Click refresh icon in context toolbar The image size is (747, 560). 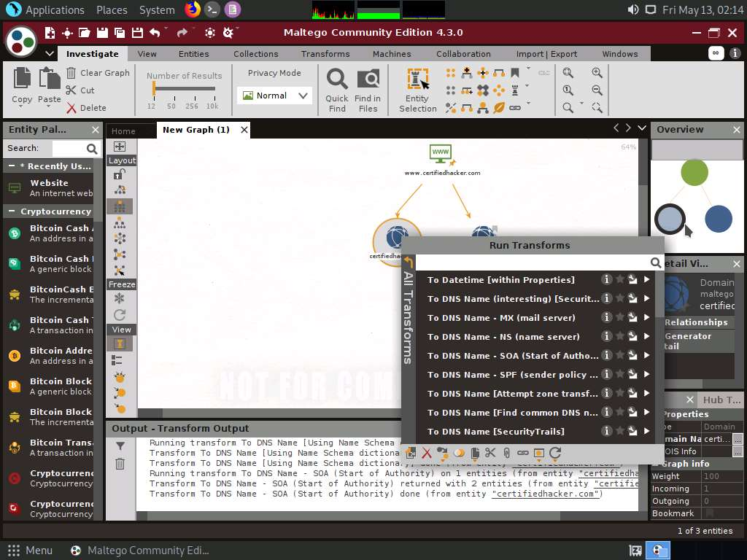coord(555,453)
